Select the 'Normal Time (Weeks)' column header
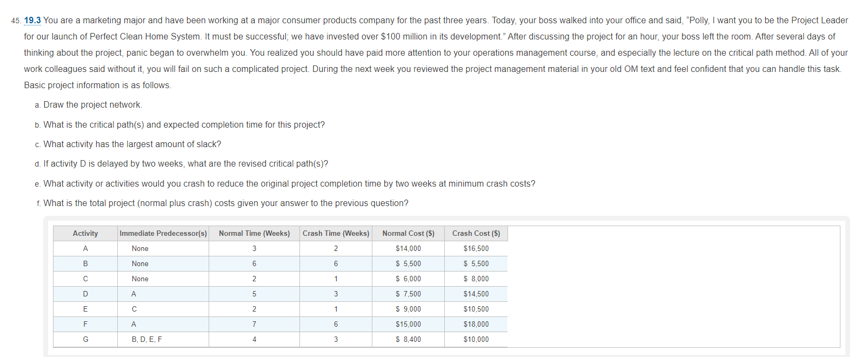 (254, 234)
